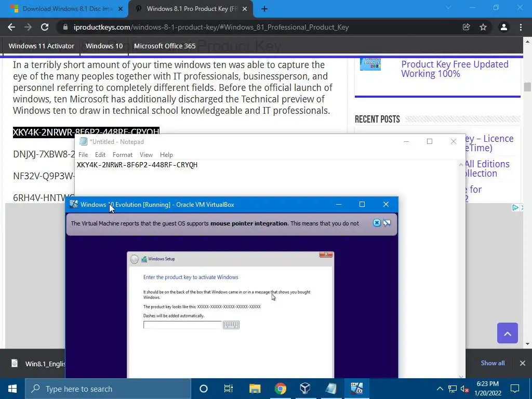Open Notepad View menu
Image resolution: width=532 pixels, height=399 pixels.
[x=146, y=155]
